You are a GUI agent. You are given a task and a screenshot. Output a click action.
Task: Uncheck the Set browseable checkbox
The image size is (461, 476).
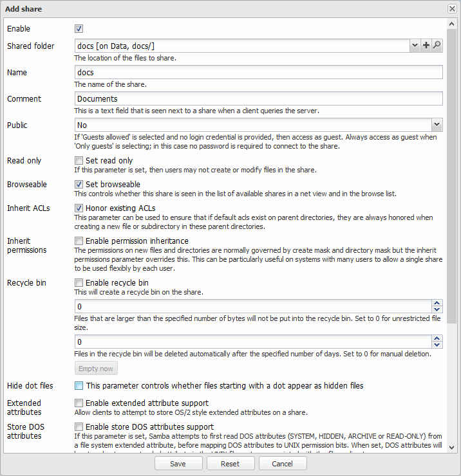(x=79, y=184)
